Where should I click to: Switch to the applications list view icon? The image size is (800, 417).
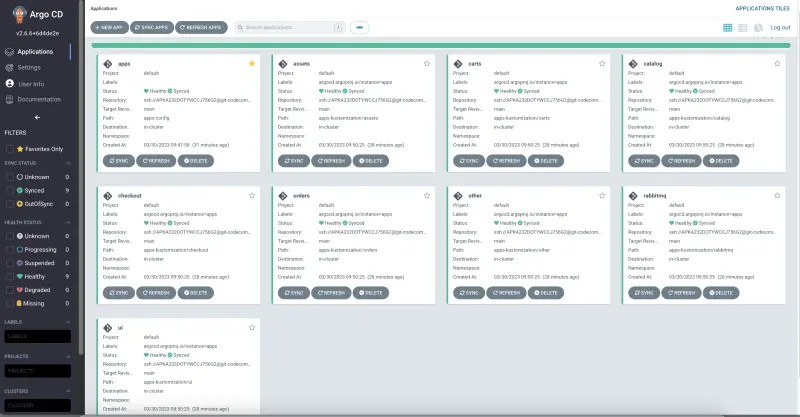743,27
